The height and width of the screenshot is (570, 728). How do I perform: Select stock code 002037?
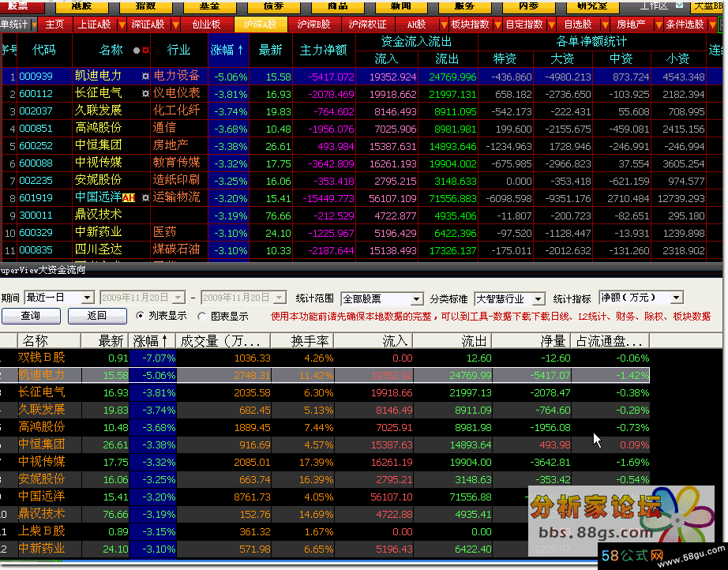pos(36,111)
